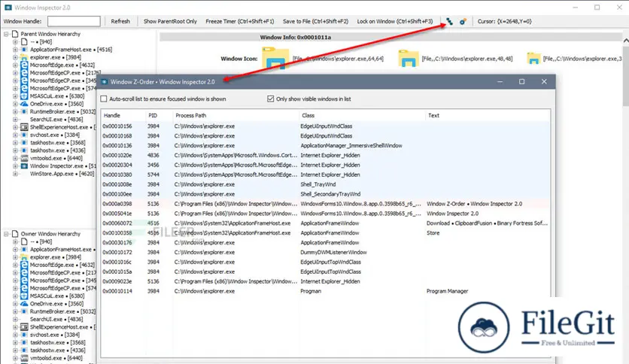Click the settings gear icon in toolbar
This screenshot has width=629, height=364.
(x=463, y=21)
